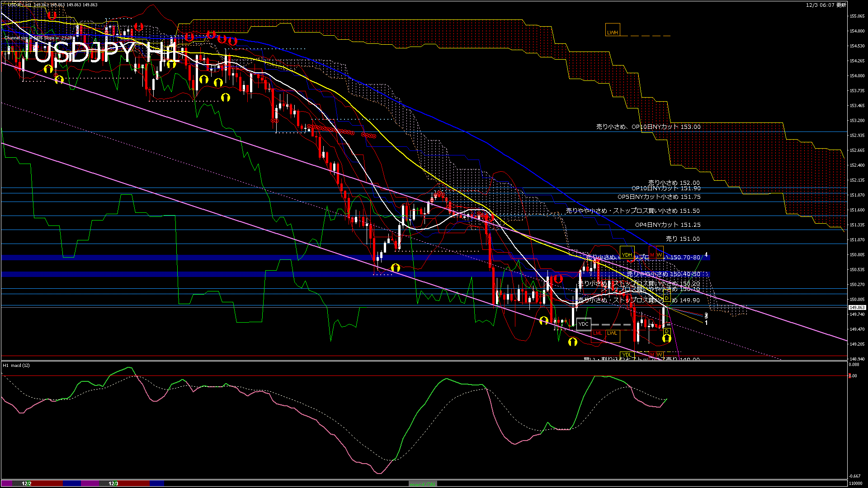Click the red down-arrow marker at chart top-left
Screen dimensions: 868x488
pyautogui.click(x=52, y=15)
